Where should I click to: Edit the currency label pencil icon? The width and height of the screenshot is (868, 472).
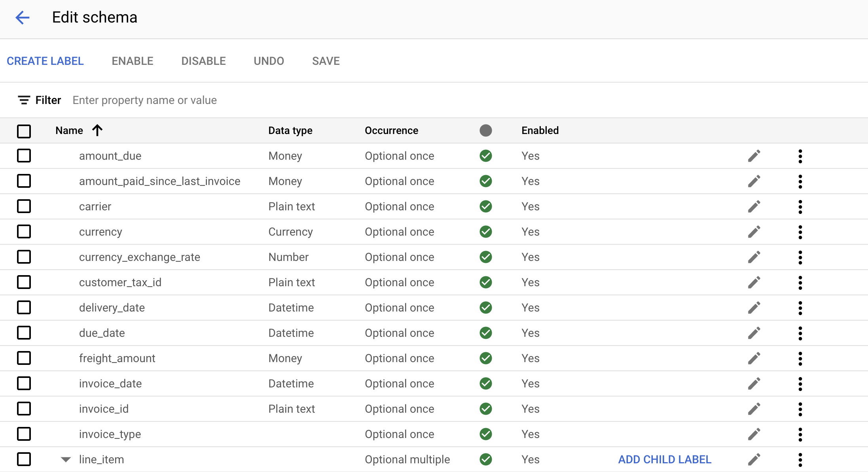point(754,232)
